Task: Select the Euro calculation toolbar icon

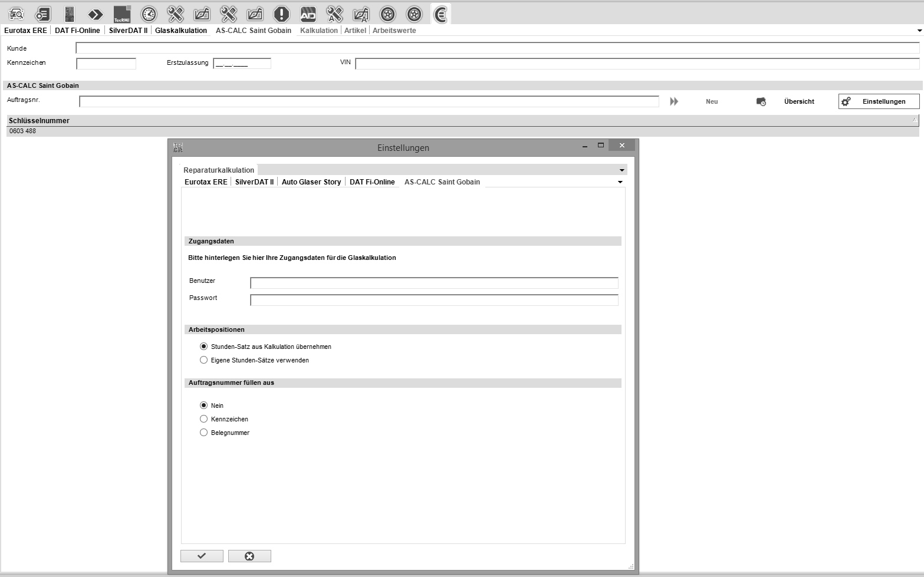Action: pos(440,14)
